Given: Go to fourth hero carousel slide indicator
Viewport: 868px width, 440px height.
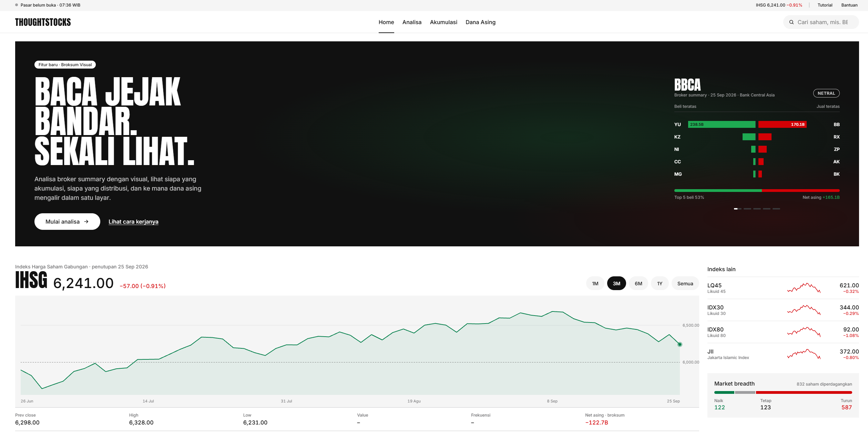Looking at the screenshot, I should point(766,209).
